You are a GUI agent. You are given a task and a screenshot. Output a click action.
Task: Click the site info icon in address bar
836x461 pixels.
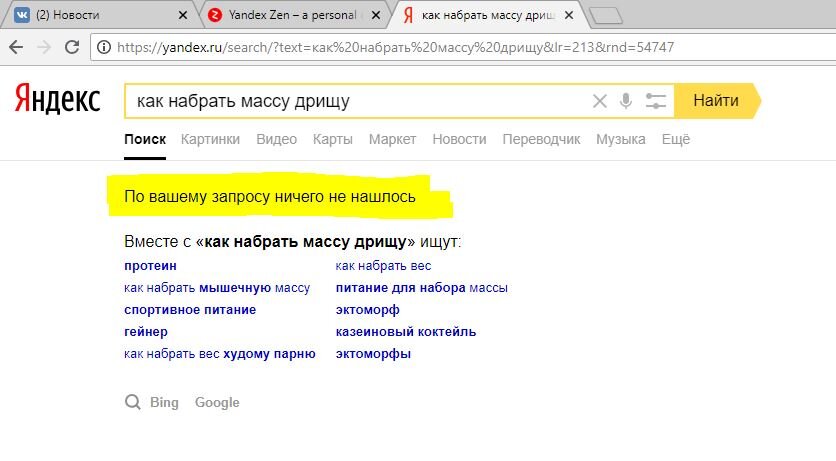click(x=104, y=47)
